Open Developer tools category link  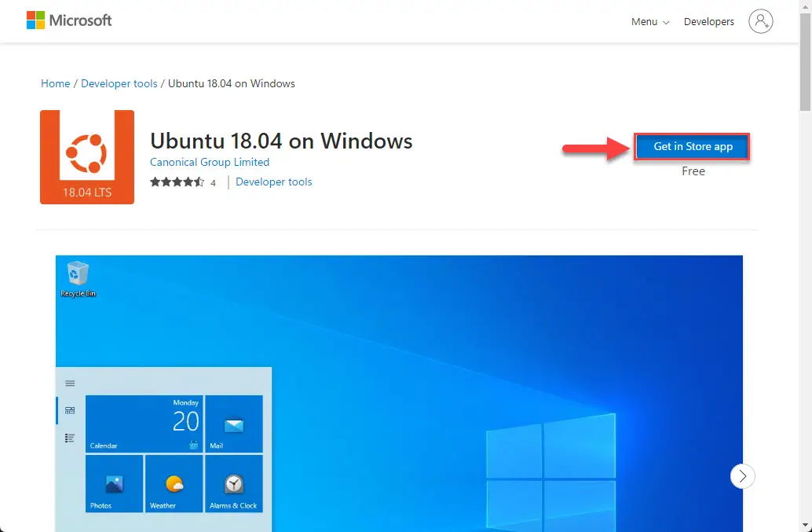(x=274, y=182)
